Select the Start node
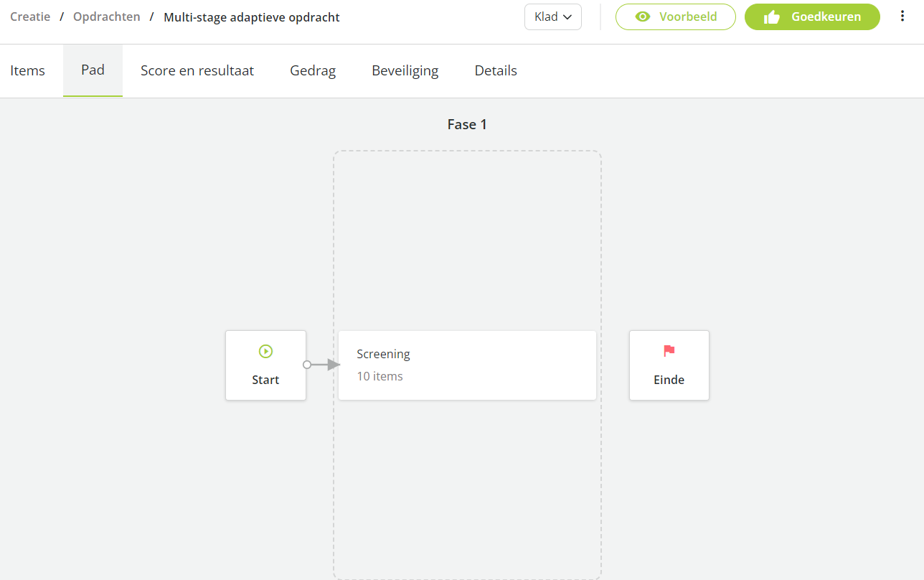 click(x=265, y=365)
